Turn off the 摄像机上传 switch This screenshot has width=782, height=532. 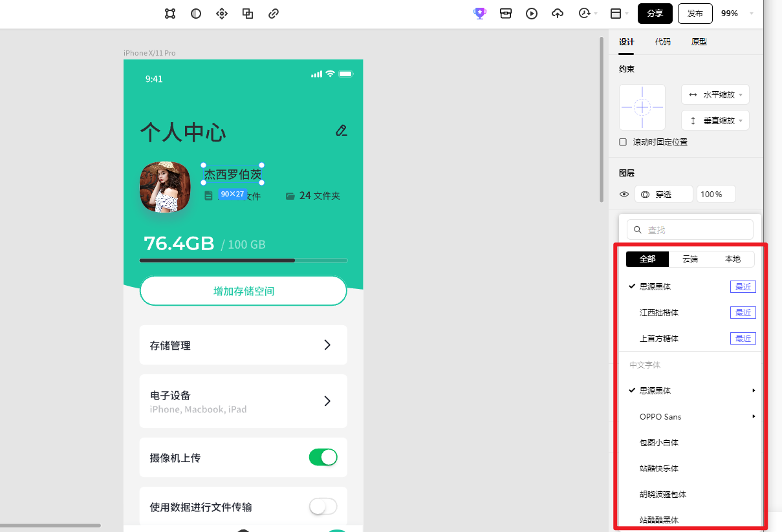(323, 458)
